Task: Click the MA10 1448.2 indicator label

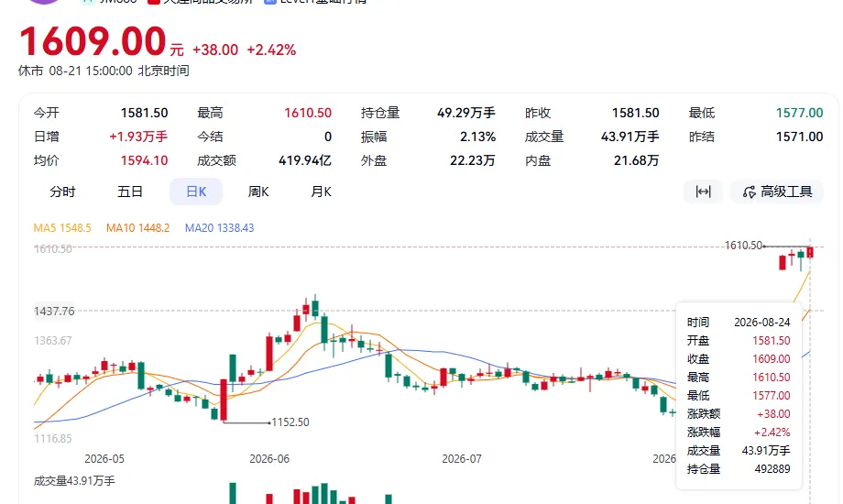Action: pyautogui.click(x=138, y=228)
